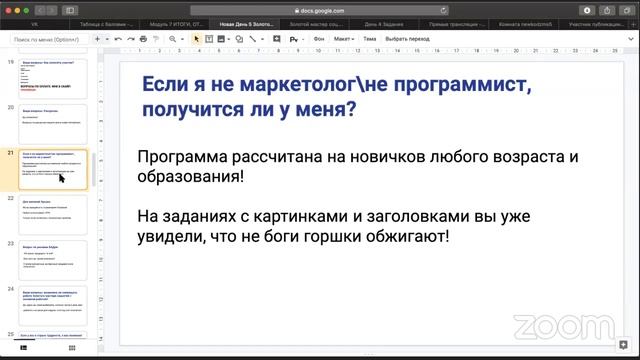Open the zoom level dropdown arrow
The width and height of the screenshot is (640, 360).
coord(182,39)
